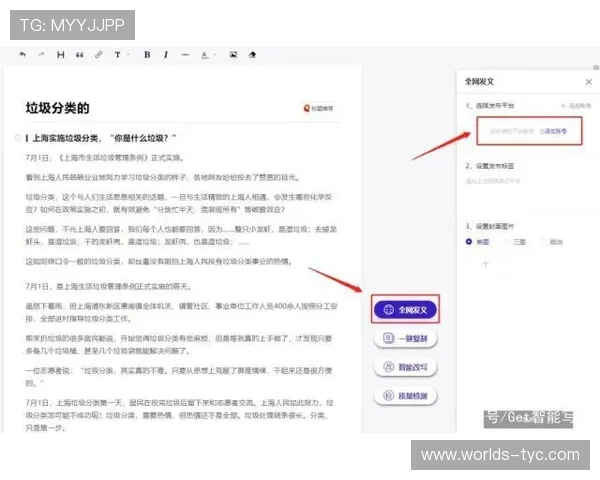Clear formatting with the eraser icon
The image size is (600, 480).
[252, 55]
